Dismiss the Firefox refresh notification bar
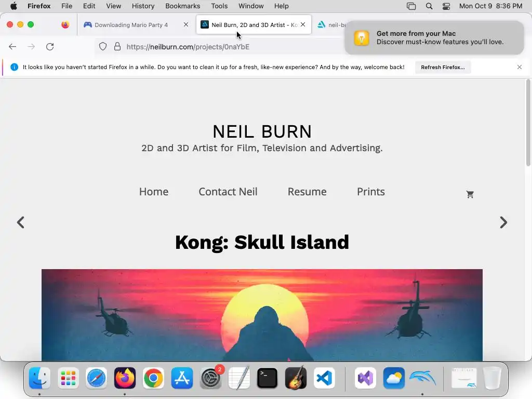 pyautogui.click(x=520, y=67)
